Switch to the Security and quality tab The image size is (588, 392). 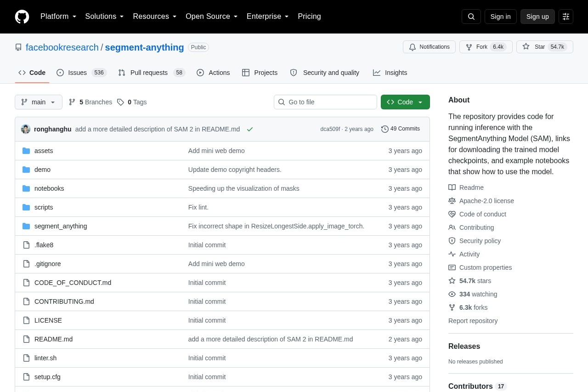325,73
